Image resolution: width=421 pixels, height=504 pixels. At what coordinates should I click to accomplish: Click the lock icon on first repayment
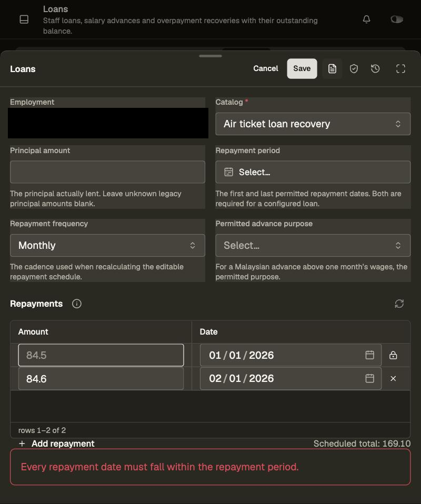[393, 355]
